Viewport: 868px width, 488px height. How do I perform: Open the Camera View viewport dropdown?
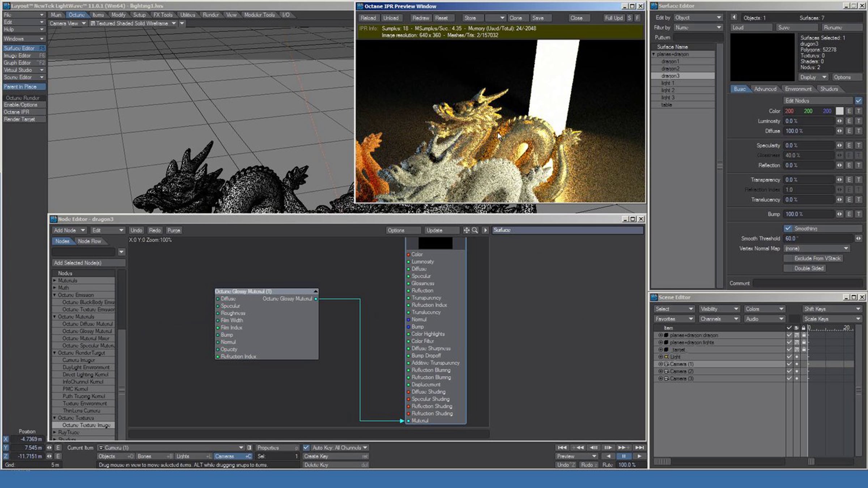point(68,23)
